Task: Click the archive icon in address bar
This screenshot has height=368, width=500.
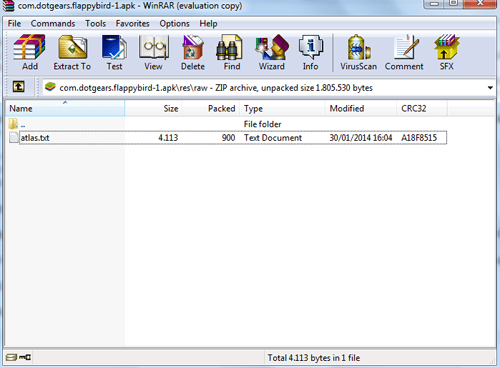Action: (50, 87)
